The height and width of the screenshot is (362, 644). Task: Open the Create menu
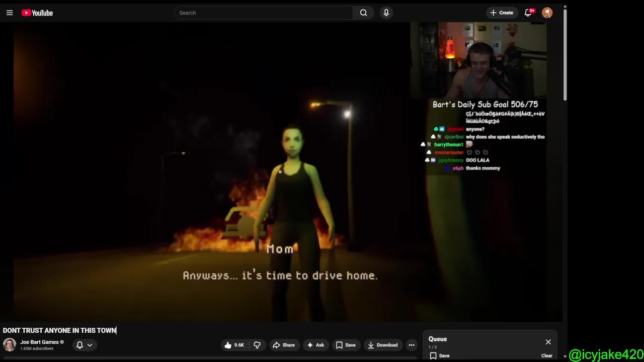click(502, 13)
